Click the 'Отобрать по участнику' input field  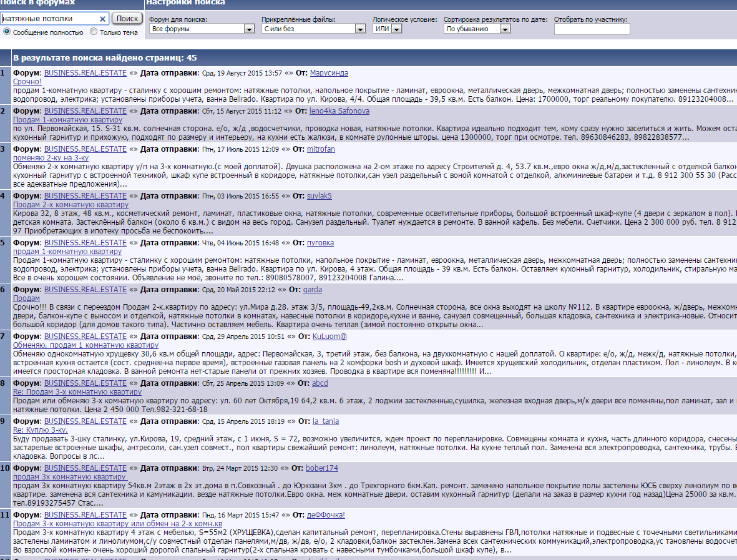pos(592,29)
